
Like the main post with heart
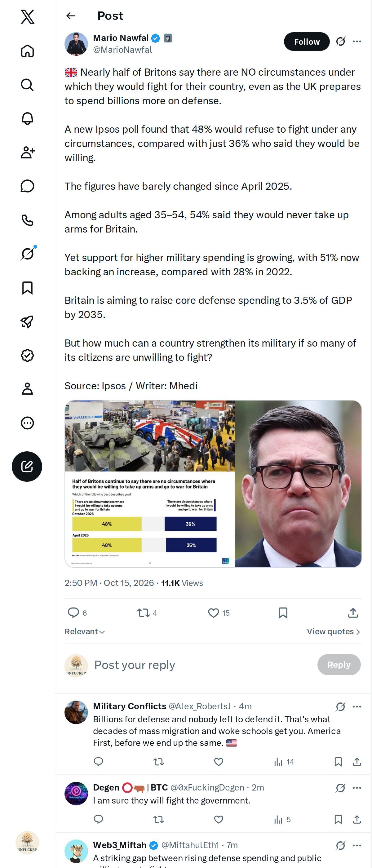(x=213, y=613)
